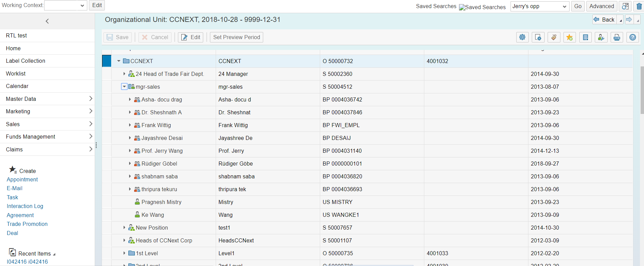Print page using printer icon
Image resolution: width=644 pixels, height=266 pixels.
pyautogui.click(x=617, y=37)
